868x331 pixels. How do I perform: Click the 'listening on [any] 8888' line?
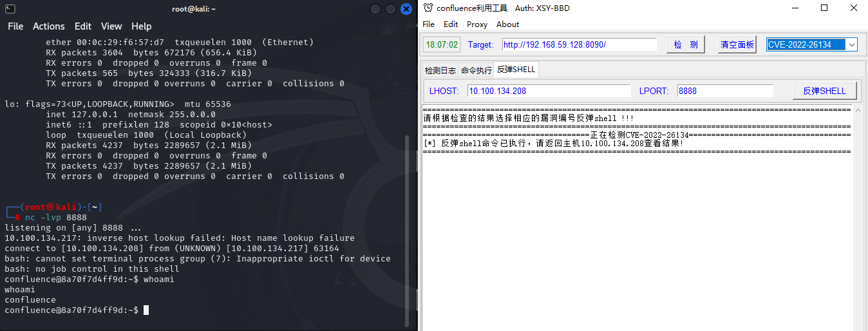pyautogui.click(x=72, y=228)
